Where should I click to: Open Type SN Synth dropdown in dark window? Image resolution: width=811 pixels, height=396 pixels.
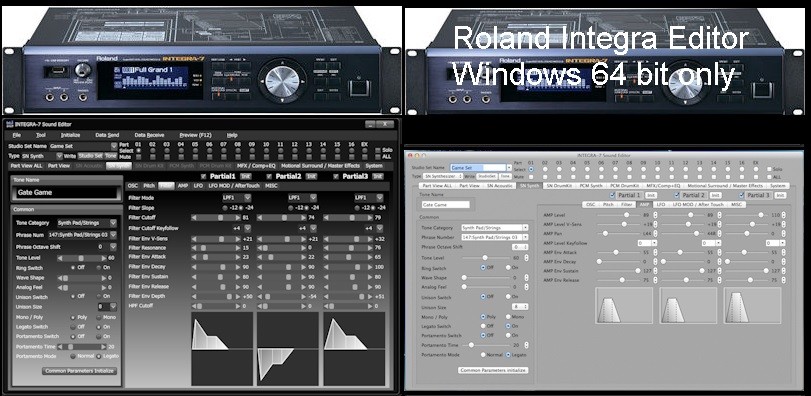point(59,156)
